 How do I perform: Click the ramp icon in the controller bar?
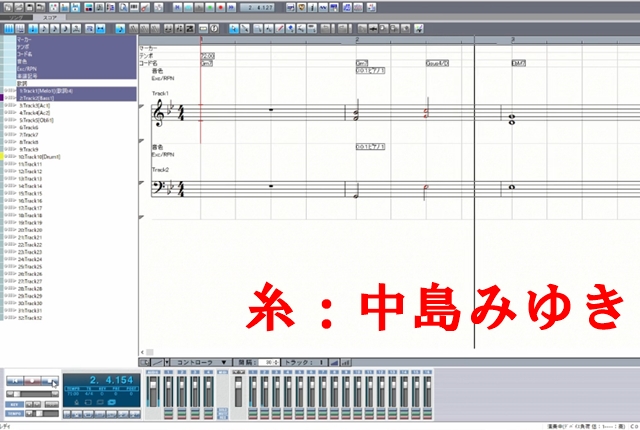point(334,362)
